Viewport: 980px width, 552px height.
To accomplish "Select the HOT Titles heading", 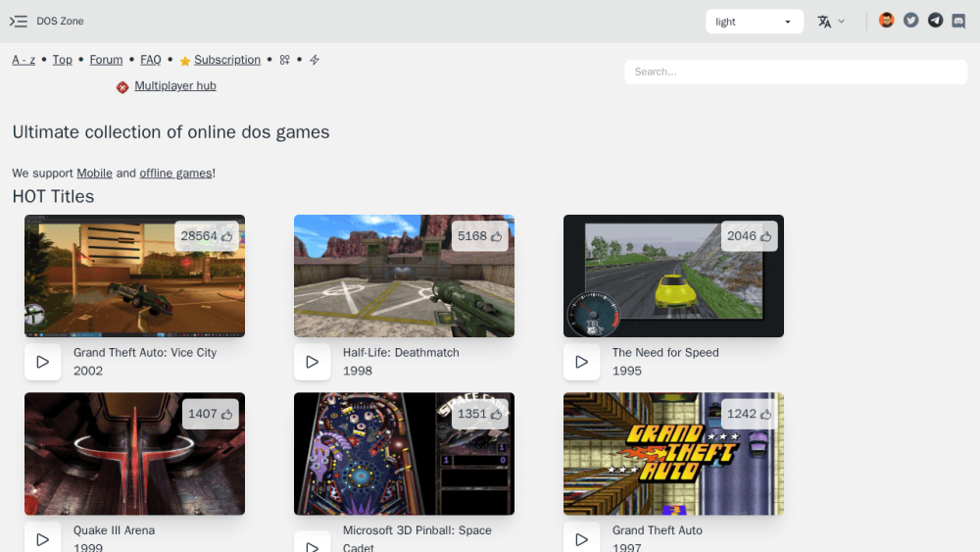I will pyautogui.click(x=53, y=196).
